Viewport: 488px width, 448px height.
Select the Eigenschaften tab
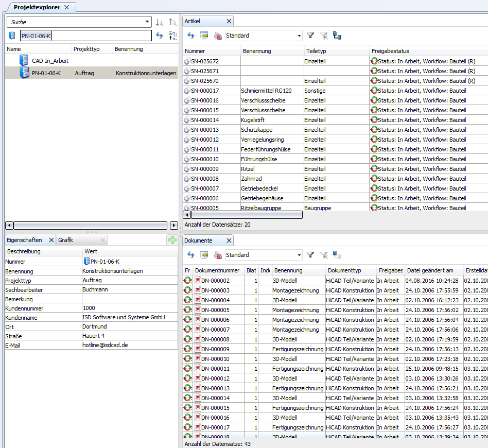25,240
